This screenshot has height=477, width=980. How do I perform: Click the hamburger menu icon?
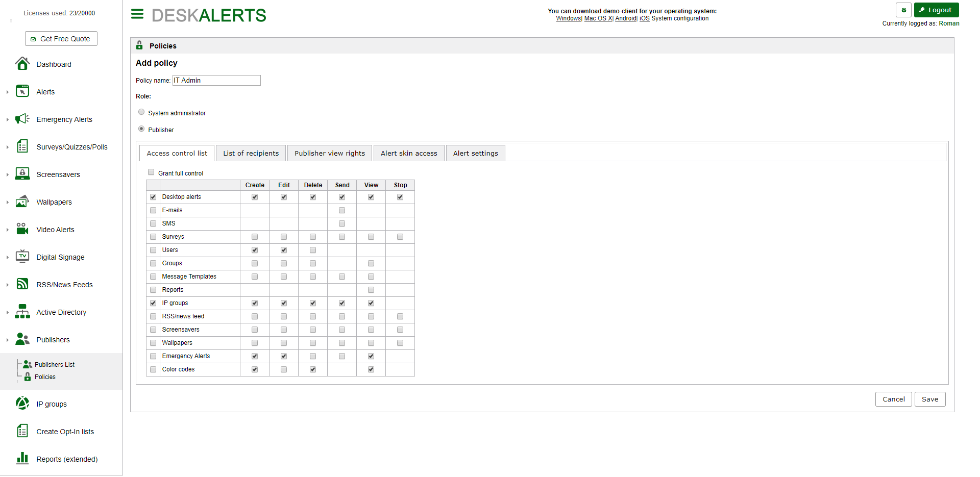(x=137, y=14)
